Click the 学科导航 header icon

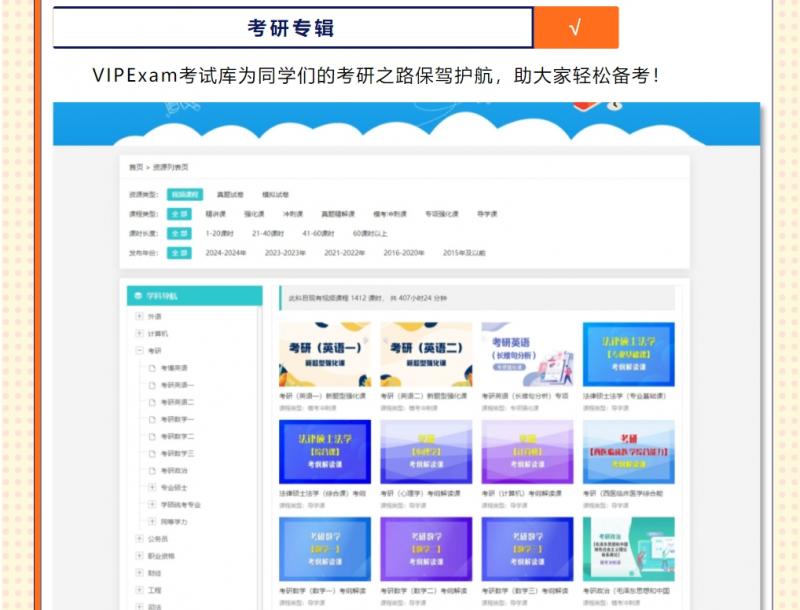click(x=138, y=296)
